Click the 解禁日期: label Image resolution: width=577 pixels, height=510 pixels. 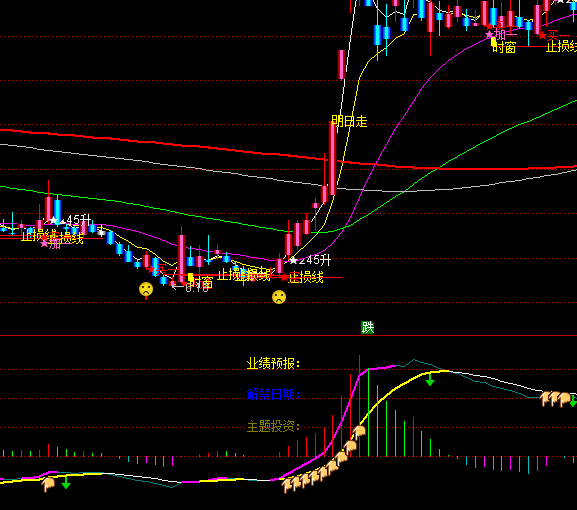coord(273,394)
